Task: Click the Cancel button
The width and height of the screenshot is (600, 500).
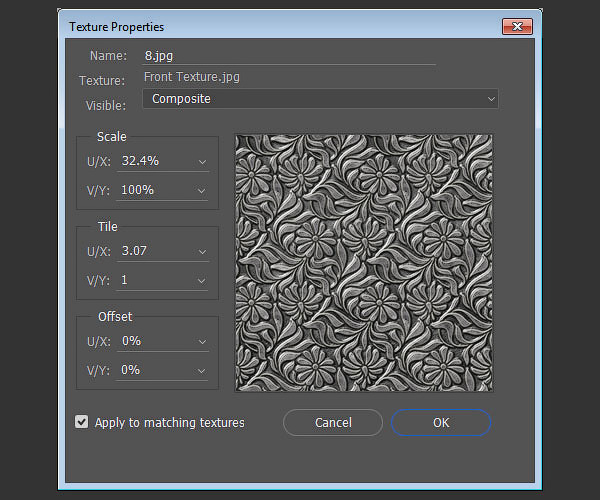Action: (x=333, y=423)
